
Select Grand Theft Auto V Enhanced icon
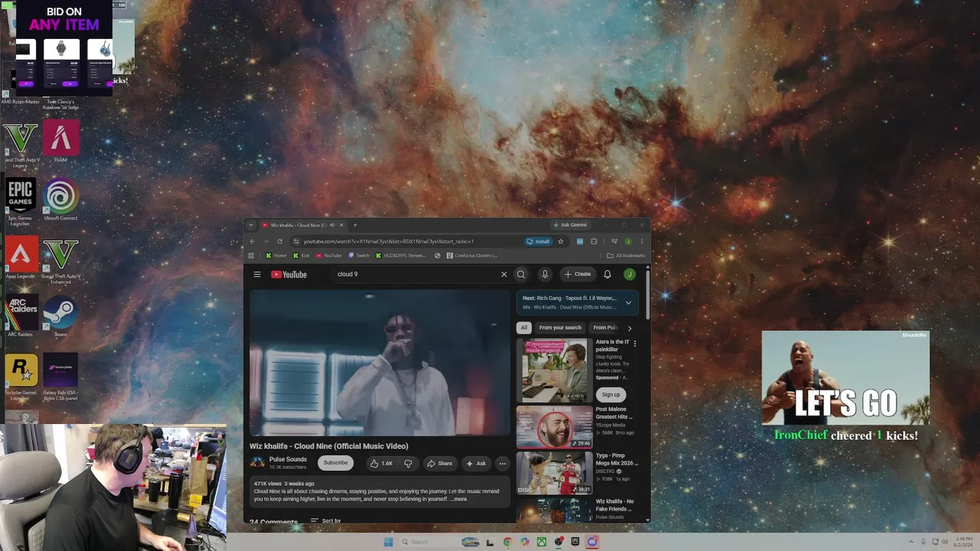60,261
